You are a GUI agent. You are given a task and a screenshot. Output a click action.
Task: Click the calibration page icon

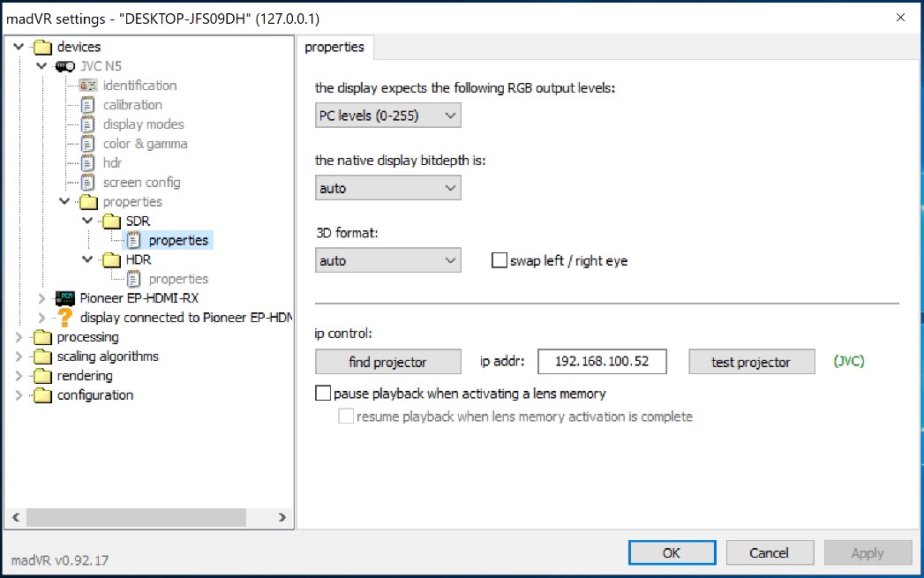click(x=87, y=105)
